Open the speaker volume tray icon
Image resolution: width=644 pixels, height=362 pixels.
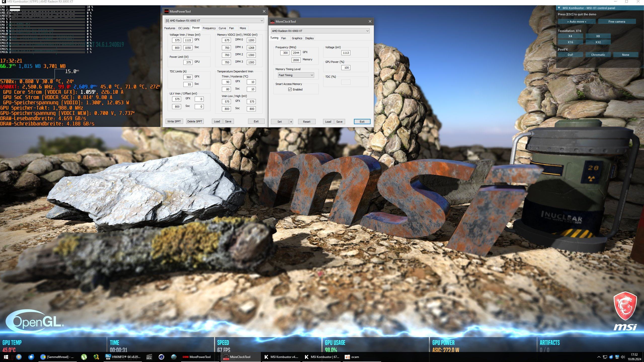coord(623,357)
